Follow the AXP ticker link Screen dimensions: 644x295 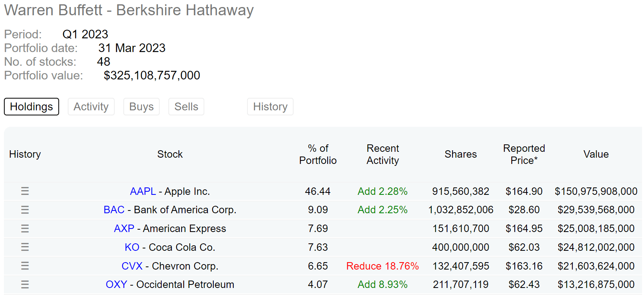pyautogui.click(x=124, y=228)
